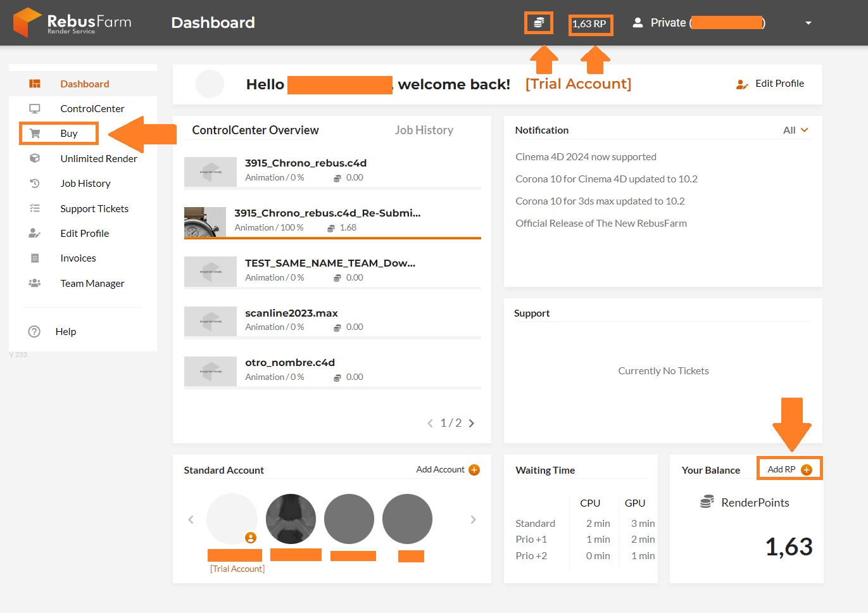Image resolution: width=868 pixels, height=613 pixels.
Task: Go to next page of job list
Action: tap(471, 423)
